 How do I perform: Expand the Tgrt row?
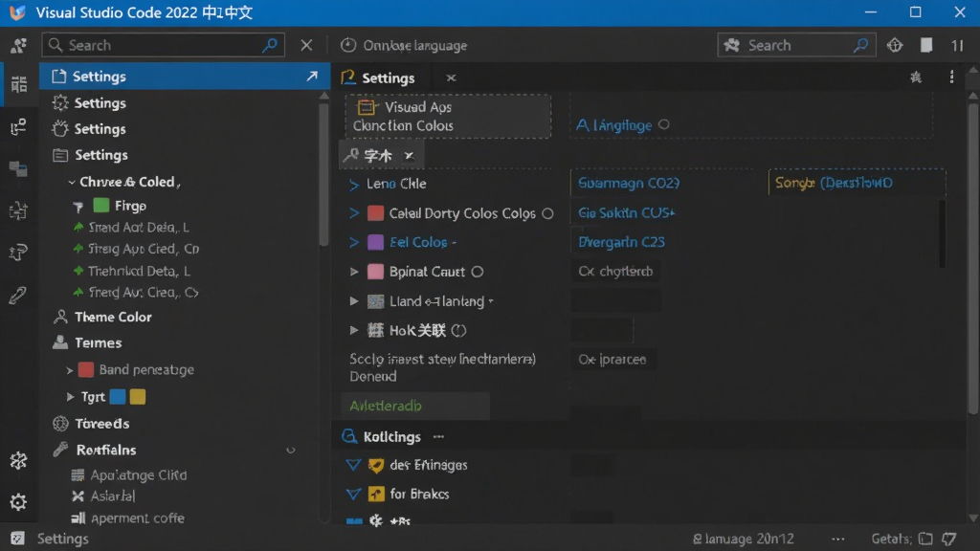71,397
